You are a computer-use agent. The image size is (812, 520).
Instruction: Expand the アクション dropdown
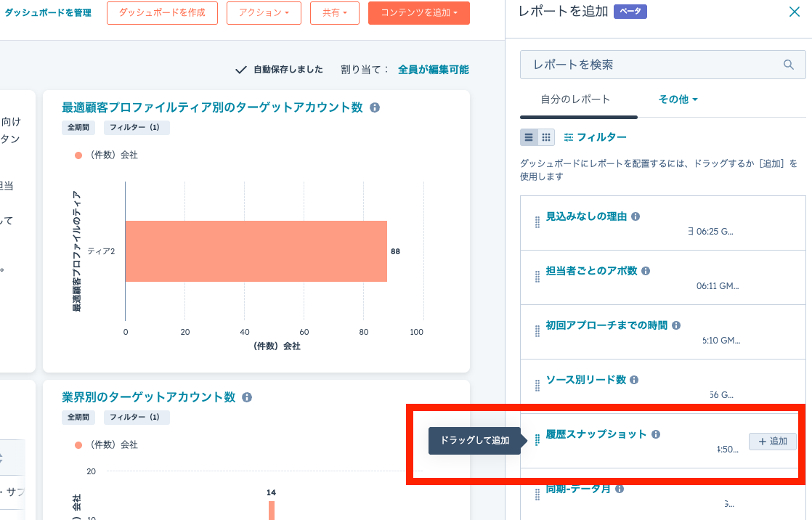(x=264, y=13)
